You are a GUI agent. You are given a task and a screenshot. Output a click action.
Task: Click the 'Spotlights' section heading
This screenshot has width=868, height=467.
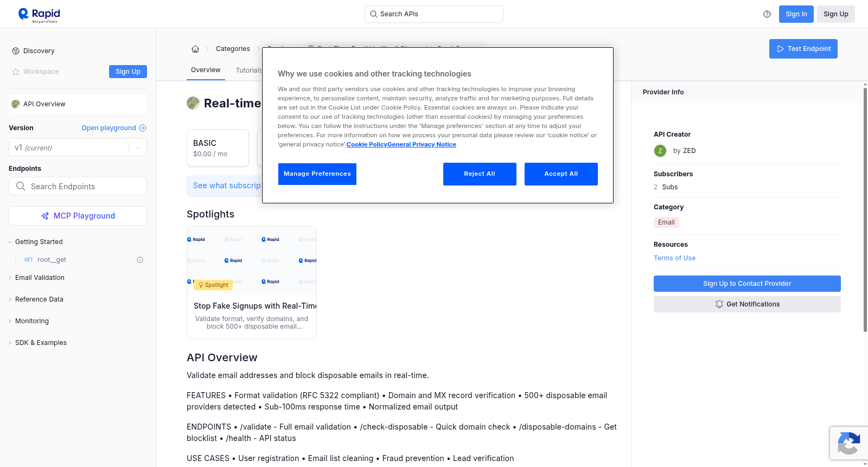[x=210, y=214]
